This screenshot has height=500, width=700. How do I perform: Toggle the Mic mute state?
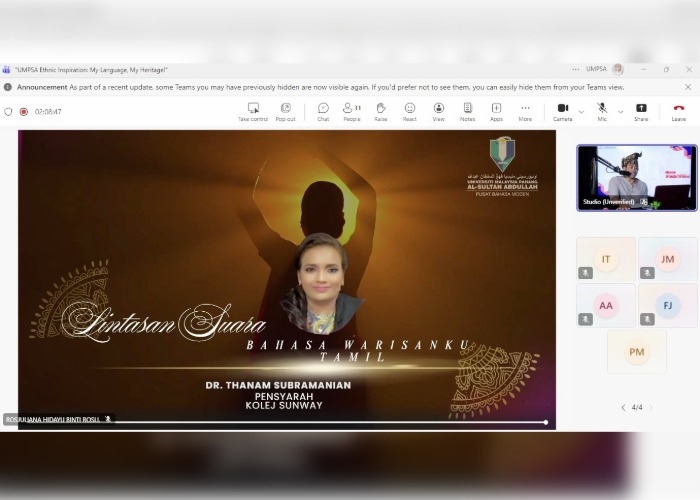pyautogui.click(x=602, y=111)
